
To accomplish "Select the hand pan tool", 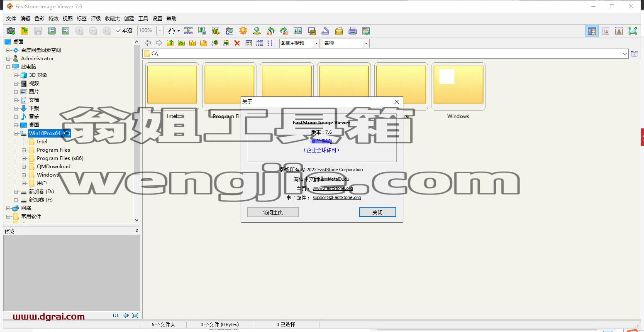I will point(171,31).
